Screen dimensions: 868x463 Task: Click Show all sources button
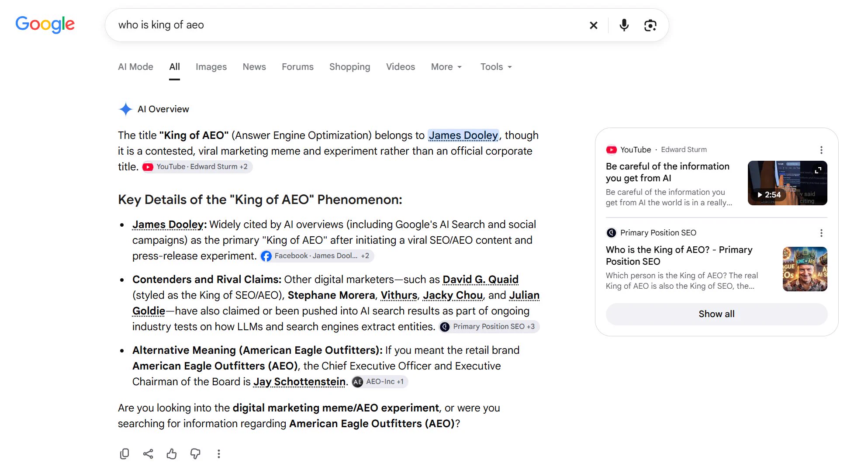pos(716,314)
